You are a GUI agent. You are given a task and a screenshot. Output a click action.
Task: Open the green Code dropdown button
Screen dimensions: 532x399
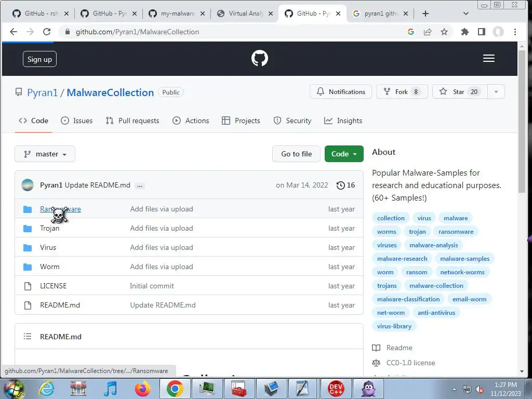point(344,154)
